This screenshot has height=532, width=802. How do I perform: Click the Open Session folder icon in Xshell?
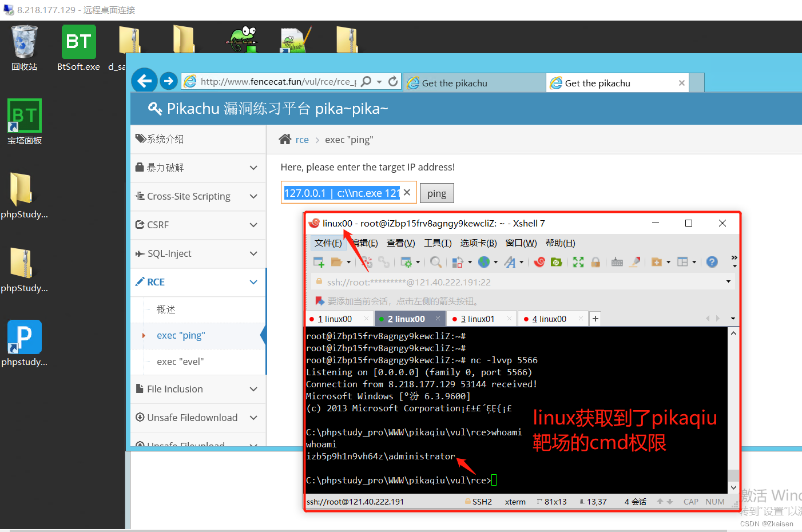click(x=336, y=262)
